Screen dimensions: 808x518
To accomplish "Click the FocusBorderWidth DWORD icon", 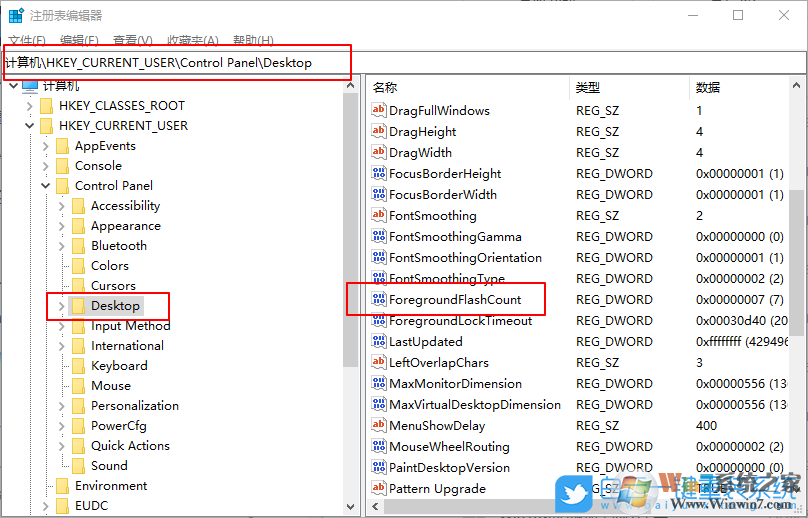I will tap(379, 194).
